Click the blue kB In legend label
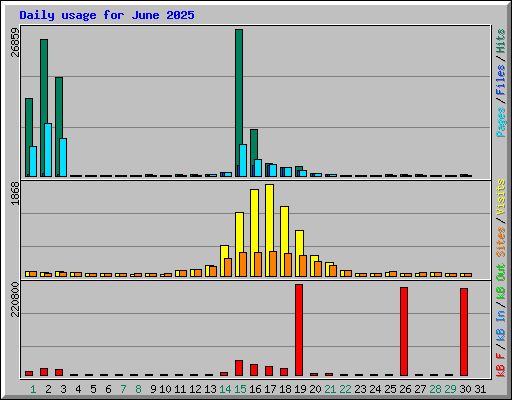This screenshot has height=400, width=512. [x=501, y=326]
